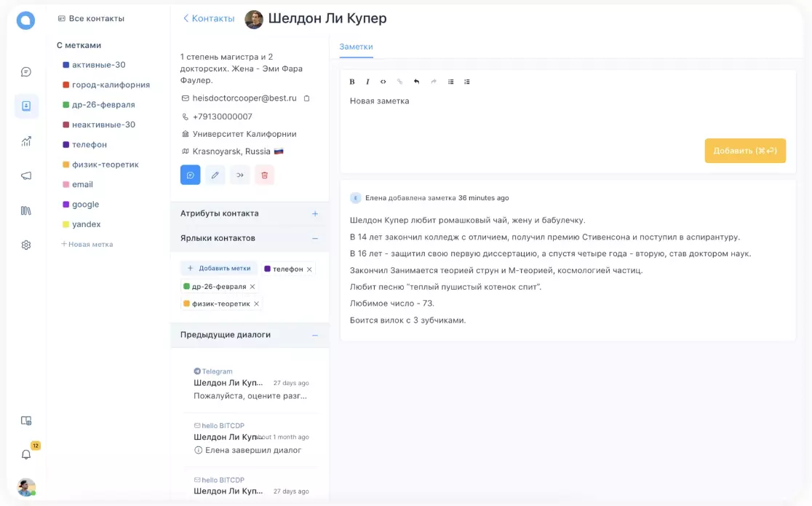Click the contact avatar of Шелдон Ли Купер
812x506 pixels.
point(254,19)
